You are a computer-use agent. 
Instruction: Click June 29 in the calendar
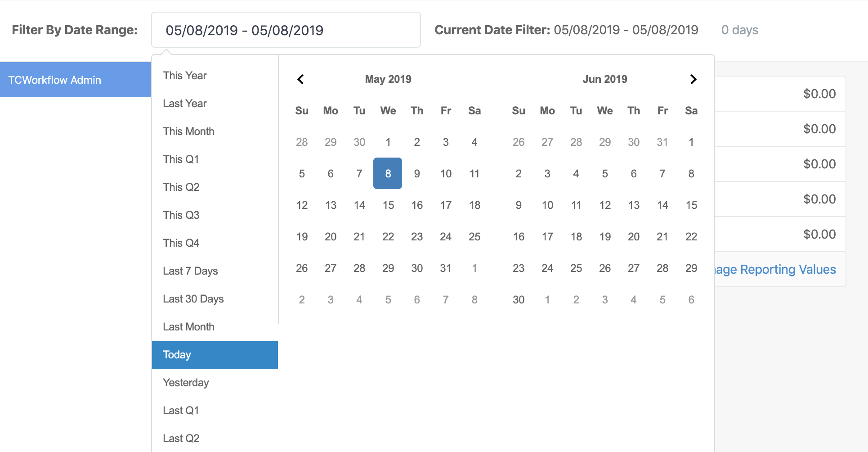coord(691,268)
